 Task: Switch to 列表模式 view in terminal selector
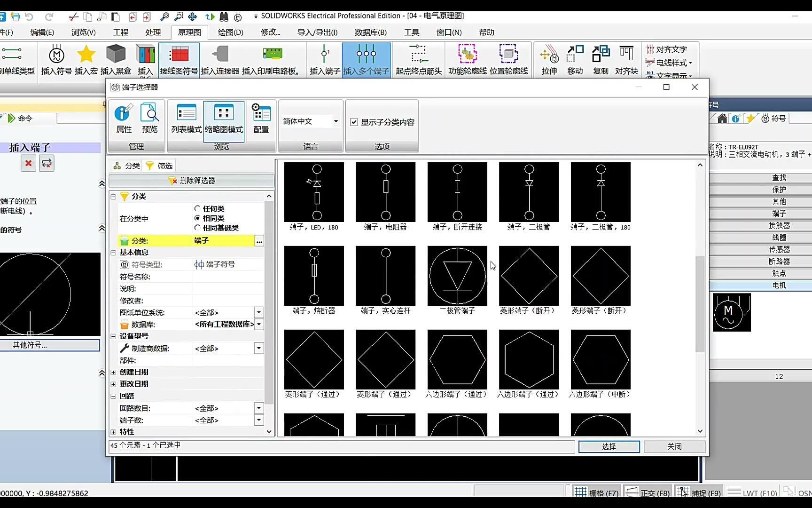pos(186,120)
